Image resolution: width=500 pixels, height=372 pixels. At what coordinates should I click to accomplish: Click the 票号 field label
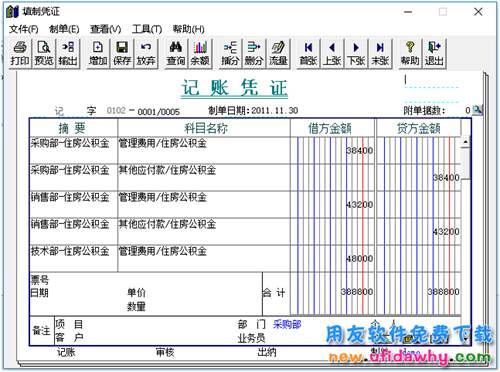40,279
